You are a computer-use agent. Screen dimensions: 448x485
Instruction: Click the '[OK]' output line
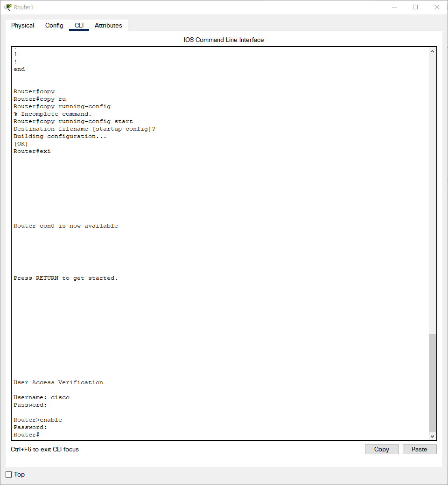tap(21, 144)
